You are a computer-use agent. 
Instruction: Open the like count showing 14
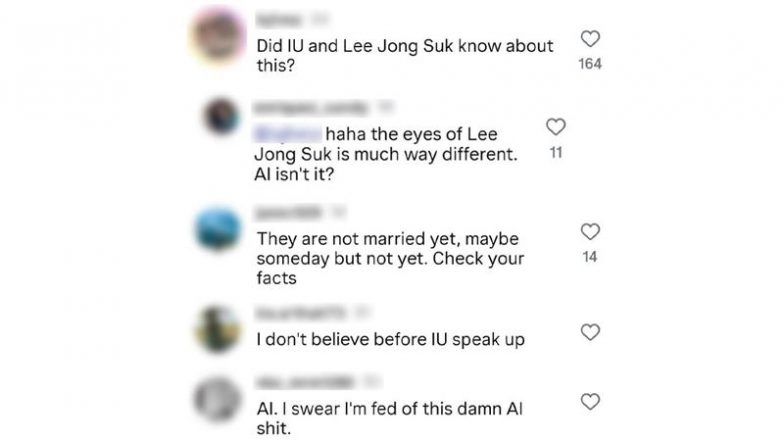pyautogui.click(x=590, y=257)
